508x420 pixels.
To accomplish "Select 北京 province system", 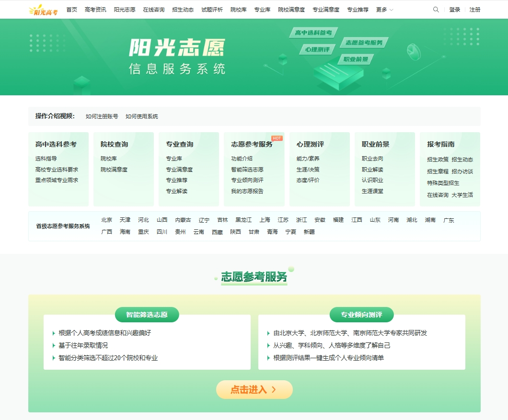I will click(x=106, y=220).
